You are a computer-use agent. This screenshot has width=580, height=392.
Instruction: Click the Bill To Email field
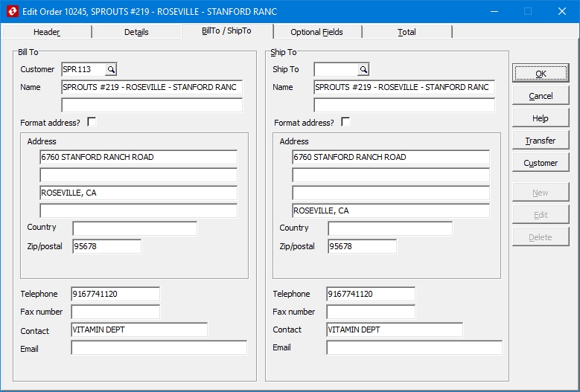(159, 347)
